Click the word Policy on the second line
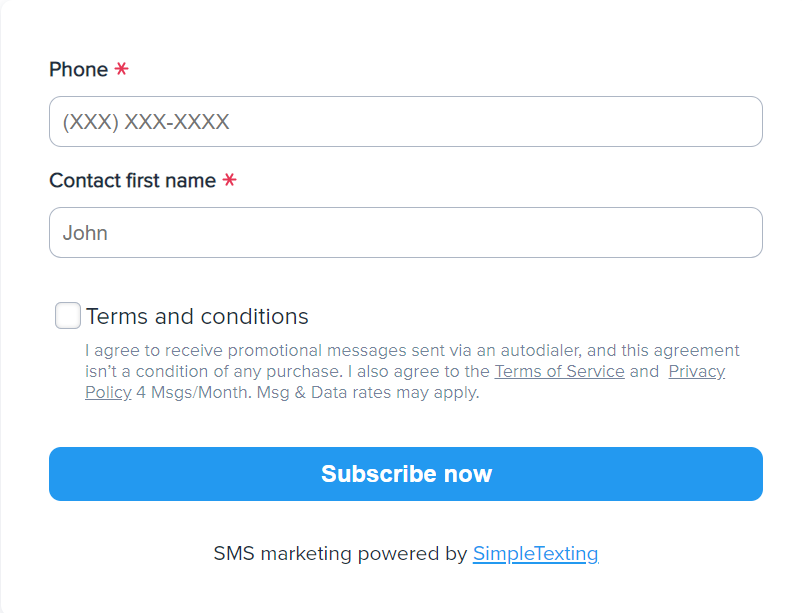Screen dimensions: 802x613 (x=108, y=392)
